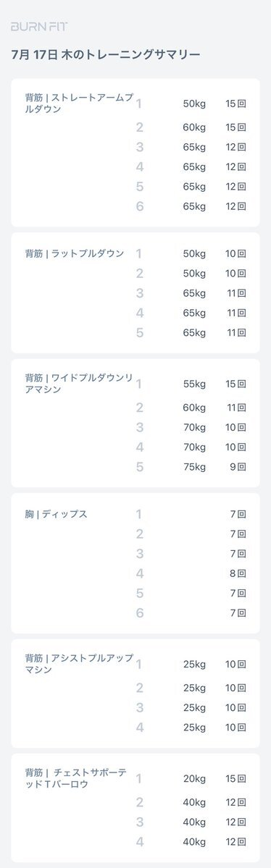Open the ストレートアームプルダウン exercise title

click(79, 104)
